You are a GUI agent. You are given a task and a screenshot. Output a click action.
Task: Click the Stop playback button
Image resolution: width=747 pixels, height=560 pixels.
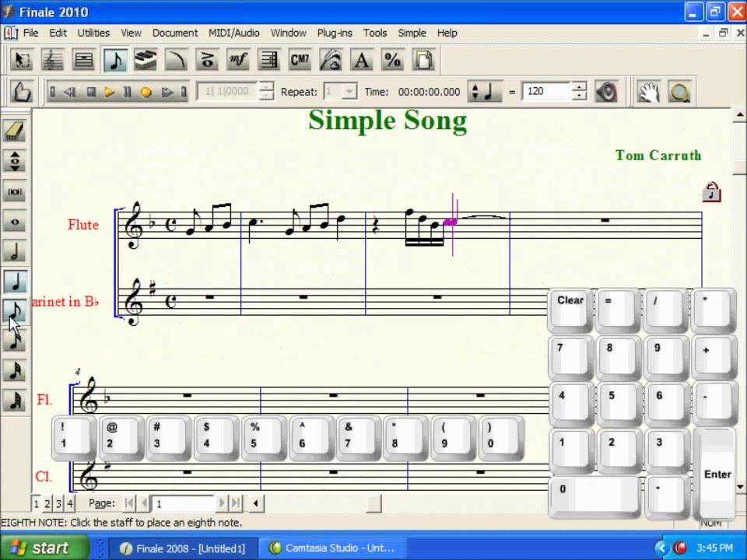click(90, 92)
